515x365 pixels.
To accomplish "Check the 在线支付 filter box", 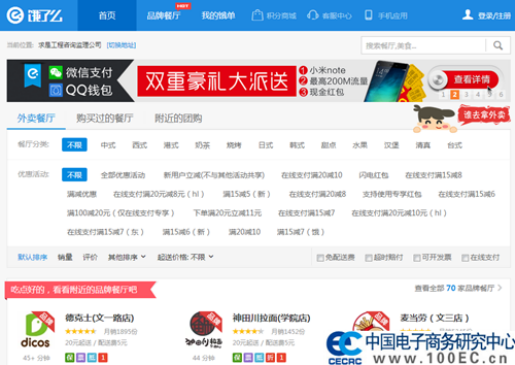I will point(465,258).
